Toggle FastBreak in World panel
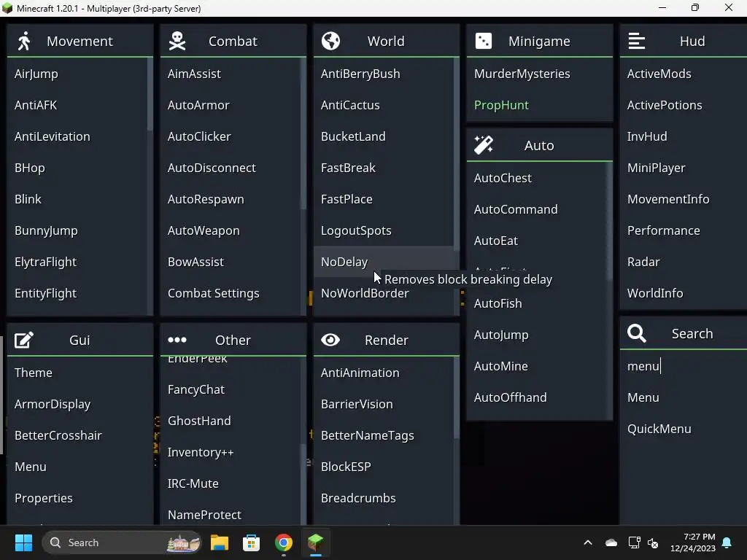This screenshot has width=747, height=560. tap(384, 168)
